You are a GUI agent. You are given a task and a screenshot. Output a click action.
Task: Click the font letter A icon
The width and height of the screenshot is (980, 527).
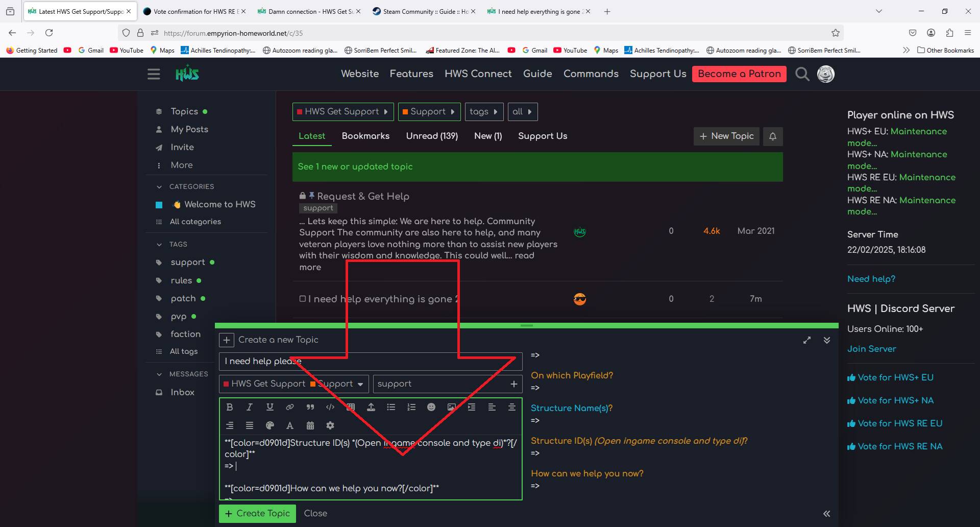click(290, 425)
